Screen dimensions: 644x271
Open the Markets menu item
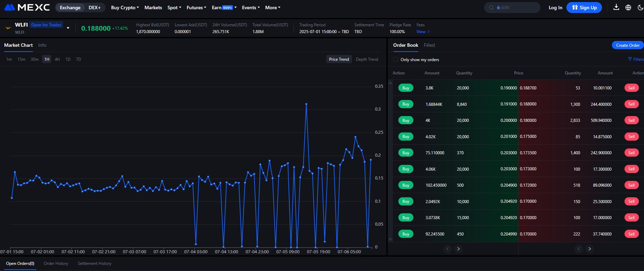coord(153,8)
